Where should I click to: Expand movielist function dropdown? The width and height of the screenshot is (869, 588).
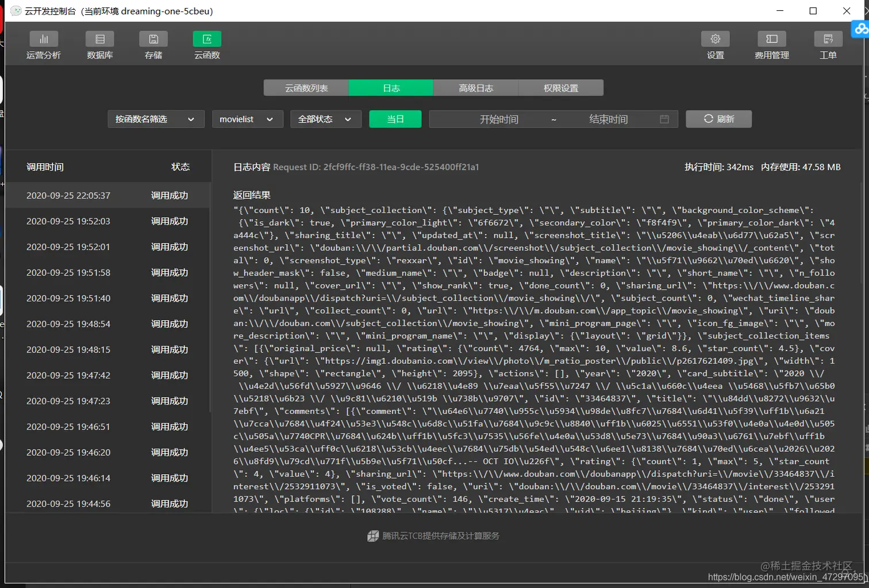248,119
